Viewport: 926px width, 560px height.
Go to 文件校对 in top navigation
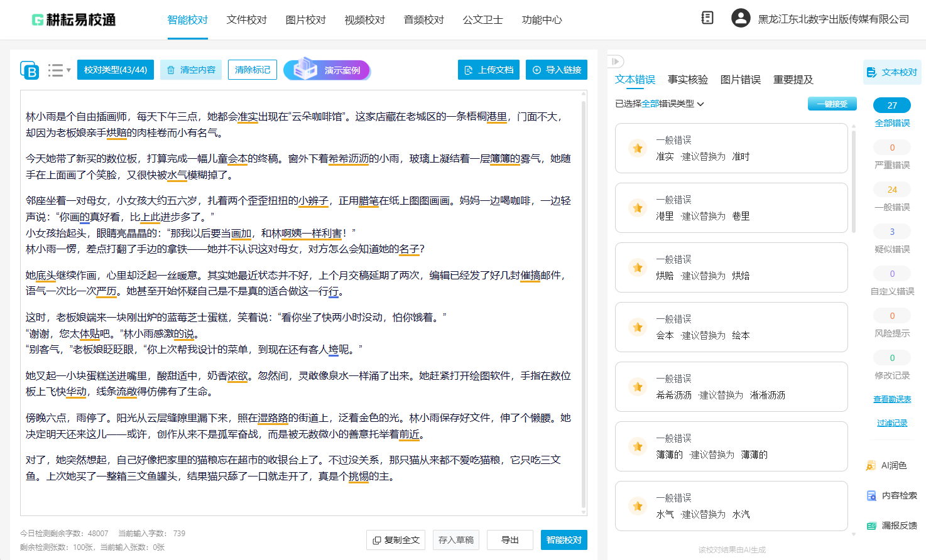click(x=246, y=20)
